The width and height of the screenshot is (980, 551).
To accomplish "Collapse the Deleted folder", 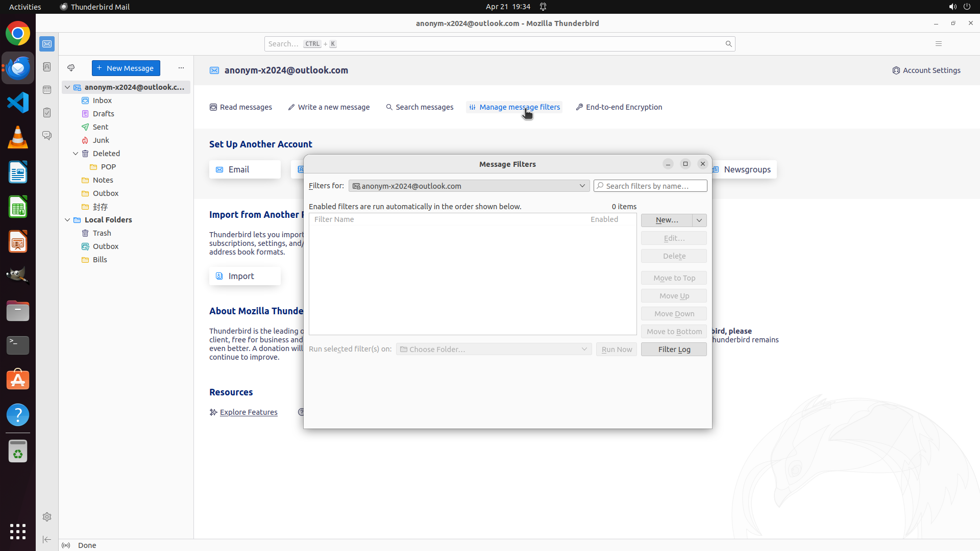I will (x=76, y=154).
